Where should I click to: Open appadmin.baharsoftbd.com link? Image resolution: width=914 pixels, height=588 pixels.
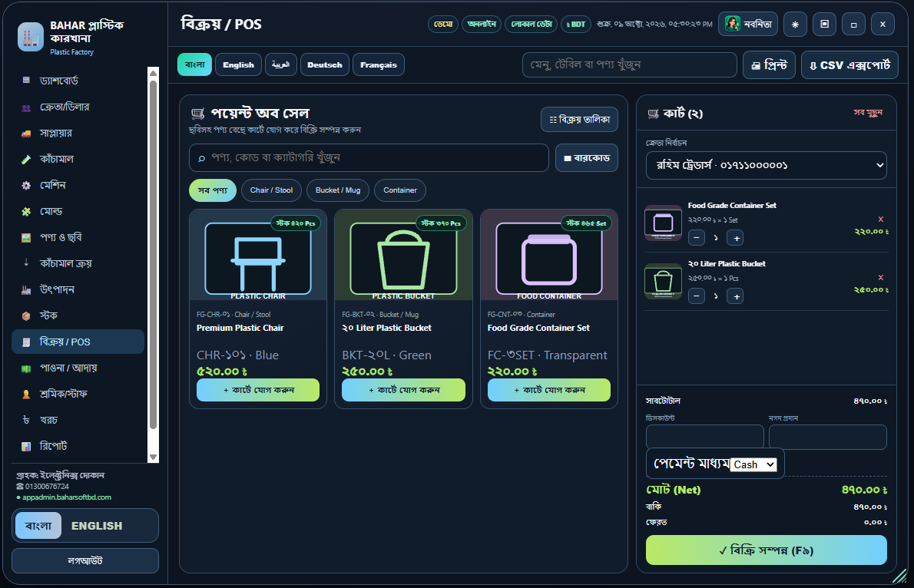click(x=67, y=497)
